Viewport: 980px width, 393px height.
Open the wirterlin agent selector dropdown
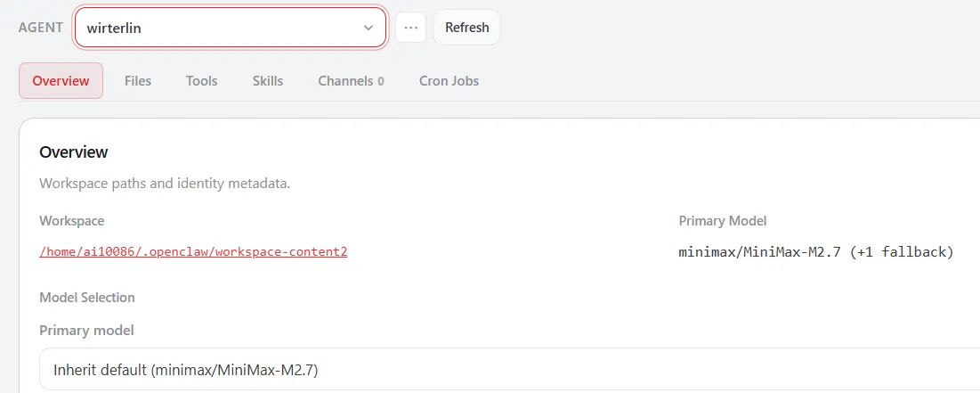(230, 28)
